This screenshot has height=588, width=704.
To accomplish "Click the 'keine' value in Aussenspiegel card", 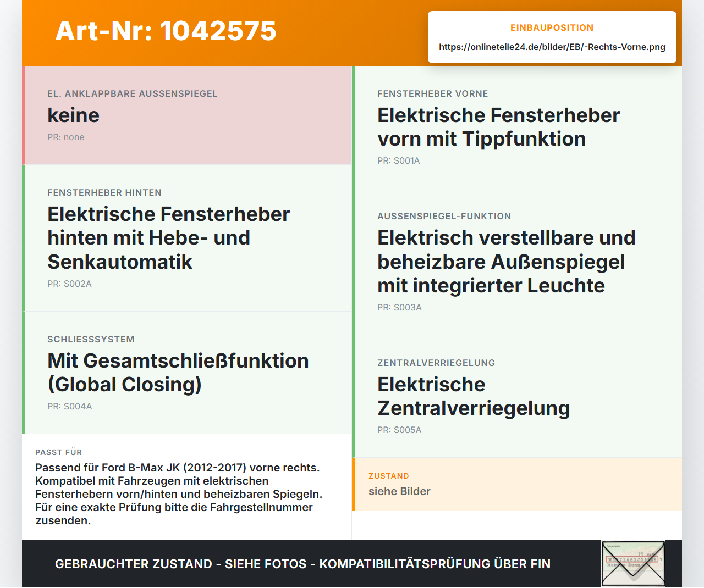I will [74, 115].
